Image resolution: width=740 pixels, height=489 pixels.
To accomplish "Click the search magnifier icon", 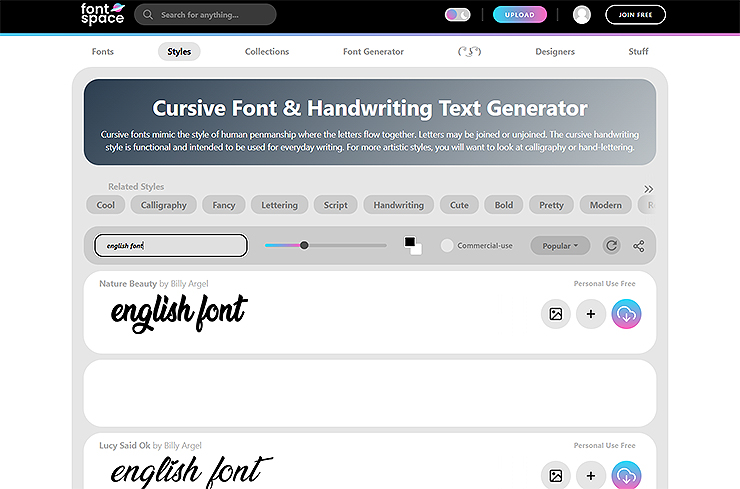I will [148, 15].
